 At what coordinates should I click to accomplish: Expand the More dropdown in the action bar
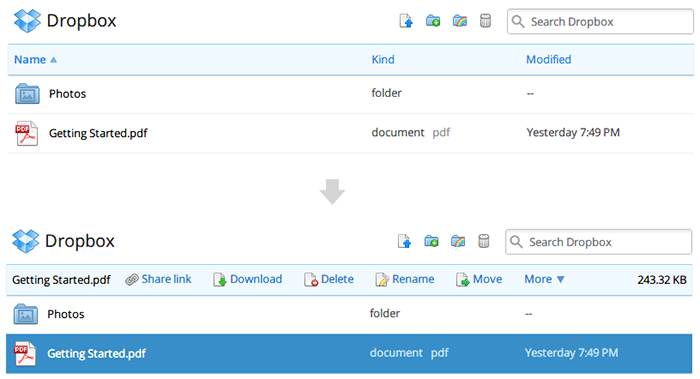tap(544, 279)
